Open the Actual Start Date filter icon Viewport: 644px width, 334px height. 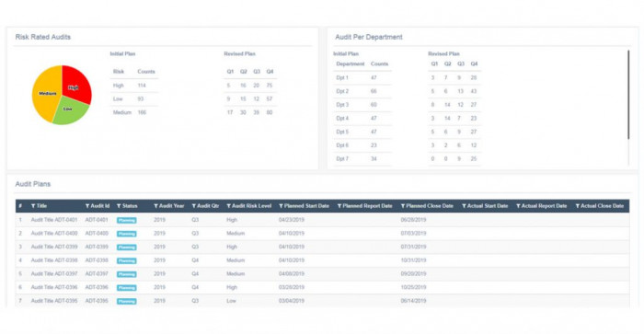[464, 206]
